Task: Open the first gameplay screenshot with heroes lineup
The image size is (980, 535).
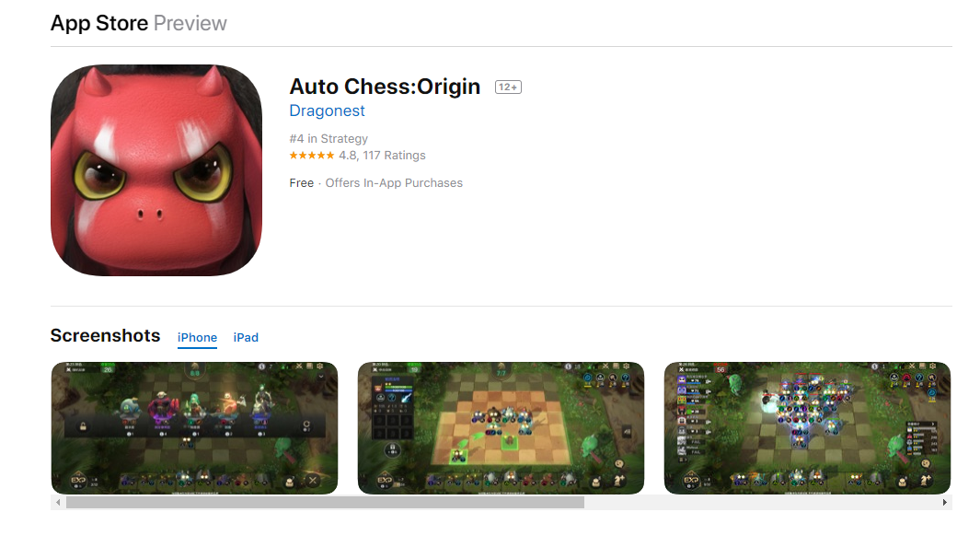Action: 194,428
